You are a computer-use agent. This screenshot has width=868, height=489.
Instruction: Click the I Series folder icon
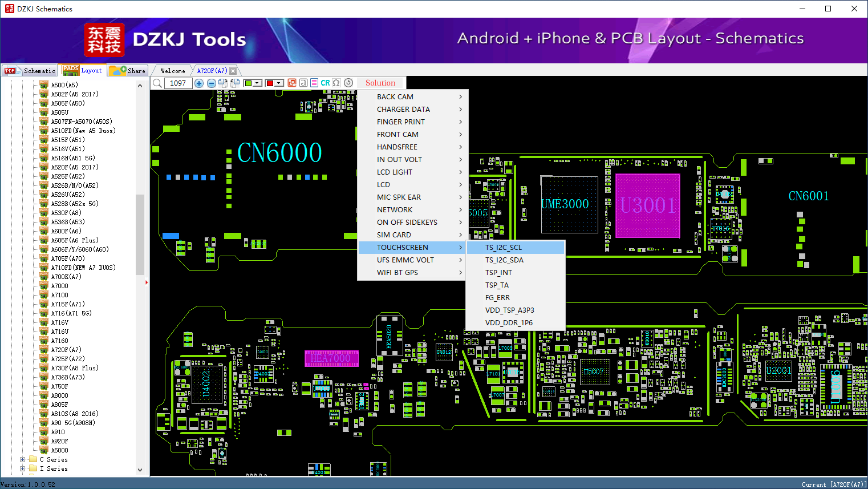point(33,468)
